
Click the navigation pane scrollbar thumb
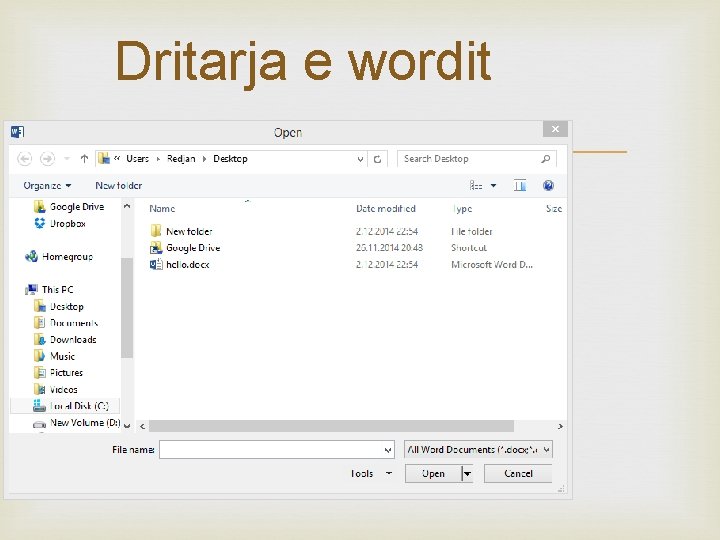pyautogui.click(x=127, y=308)
